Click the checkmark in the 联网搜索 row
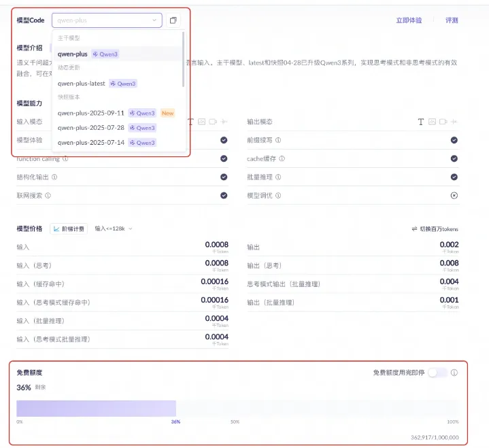The width and height of the screenshot is (489, 448). pos(224,196)
